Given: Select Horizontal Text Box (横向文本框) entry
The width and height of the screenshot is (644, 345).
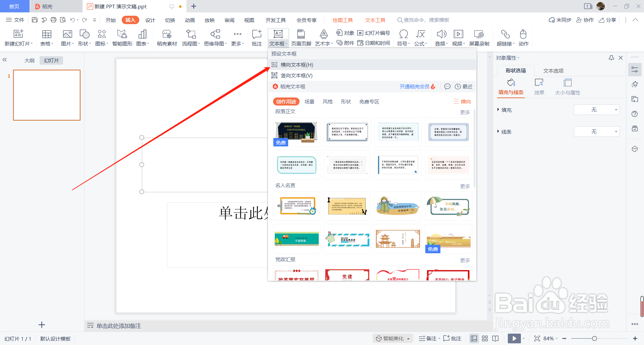Looking at the screenshot, I should [x=372, y=65].
